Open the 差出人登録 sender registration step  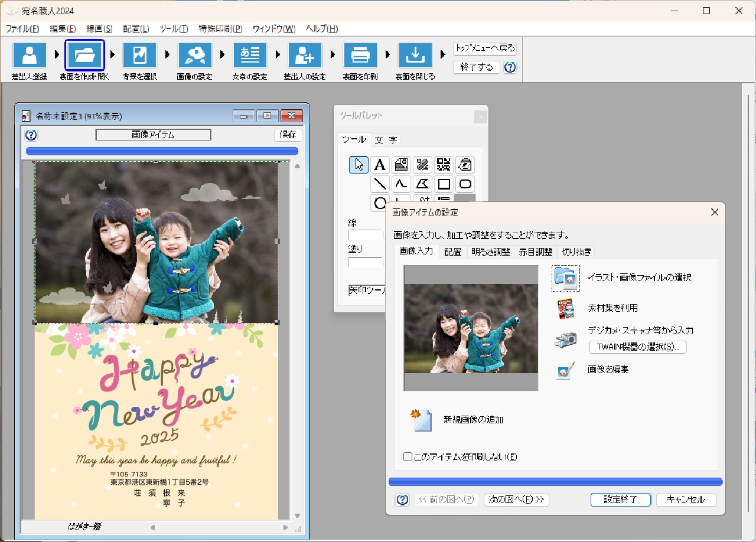(x=30, y=55)
